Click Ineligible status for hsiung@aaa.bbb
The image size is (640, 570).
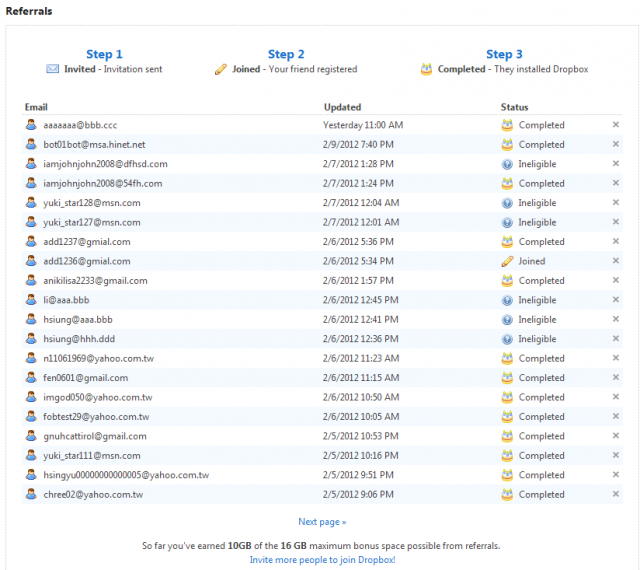[537, 320]
